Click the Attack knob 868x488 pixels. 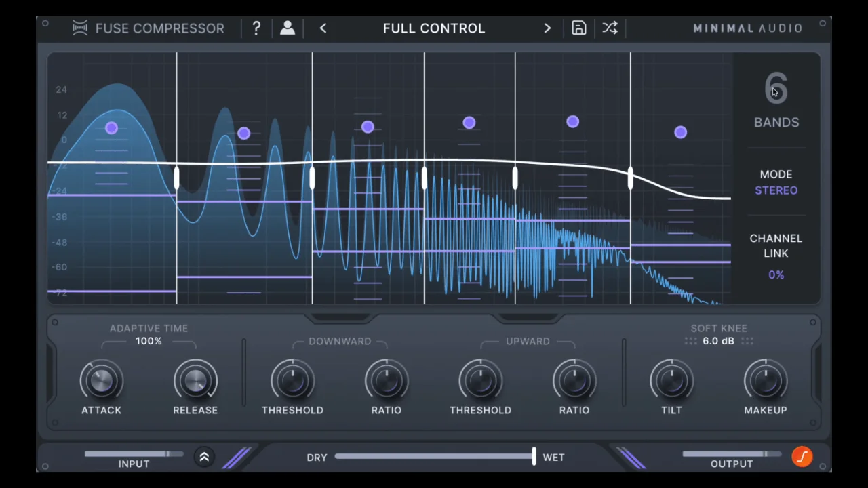click(102, 380)
